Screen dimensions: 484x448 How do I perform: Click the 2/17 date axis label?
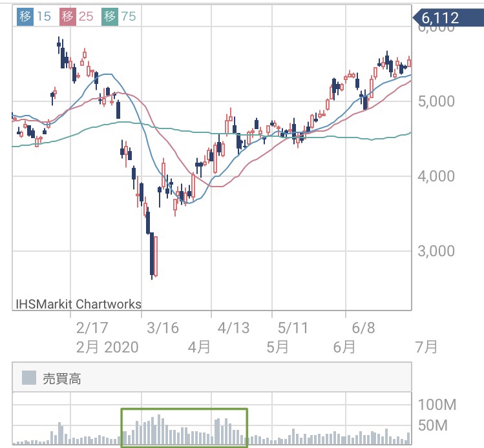click(x=92, y=328)
